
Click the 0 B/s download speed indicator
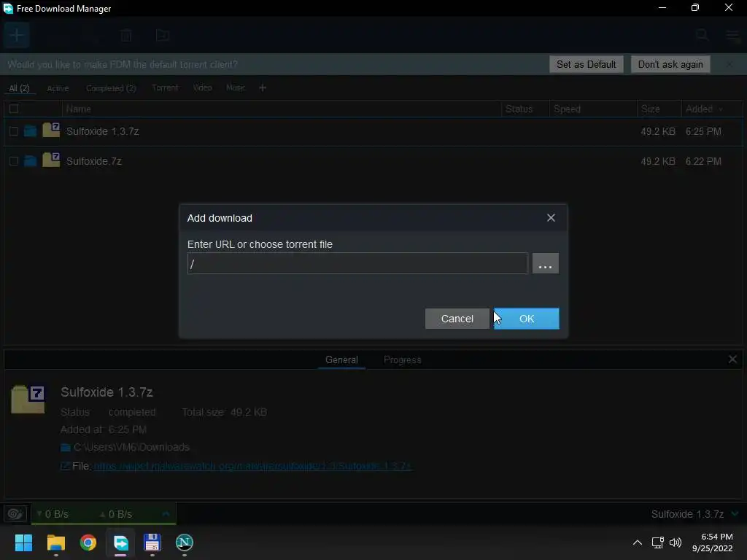(53, 514)
